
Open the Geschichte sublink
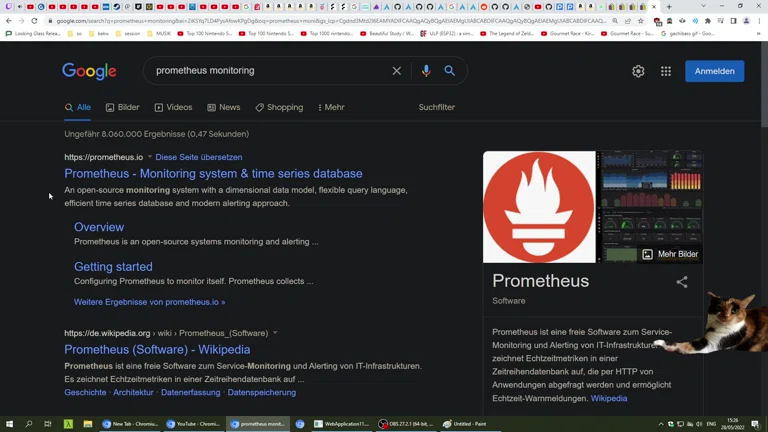85,392
